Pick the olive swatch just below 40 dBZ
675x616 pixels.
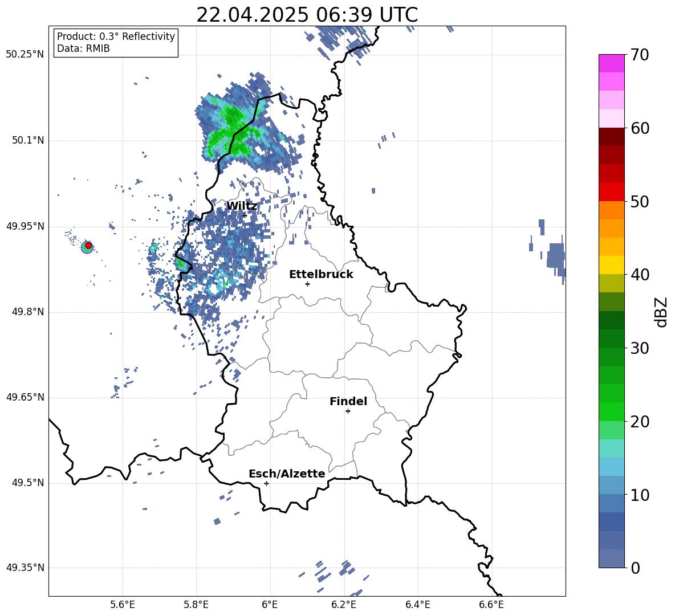pyautogui.click(x=612, y=283)
